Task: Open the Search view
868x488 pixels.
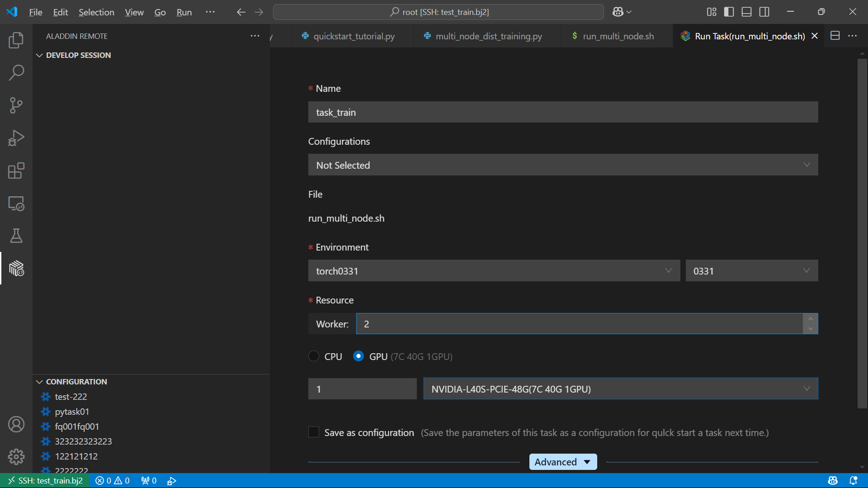Action: 16,72
